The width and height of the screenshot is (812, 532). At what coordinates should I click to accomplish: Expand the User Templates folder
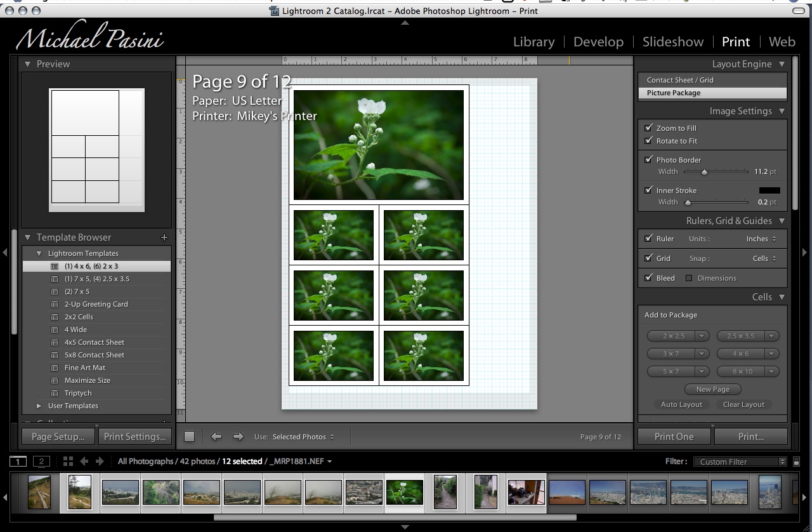pos(39,406)
